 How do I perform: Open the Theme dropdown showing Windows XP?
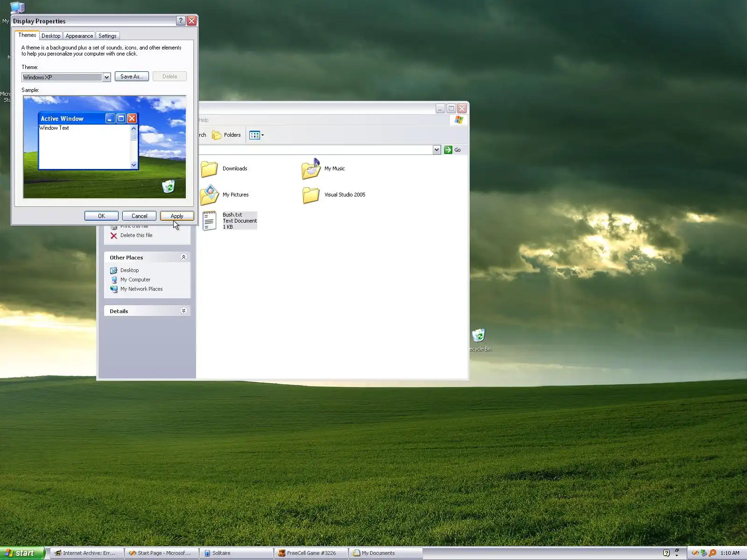(x=106, y=77)
